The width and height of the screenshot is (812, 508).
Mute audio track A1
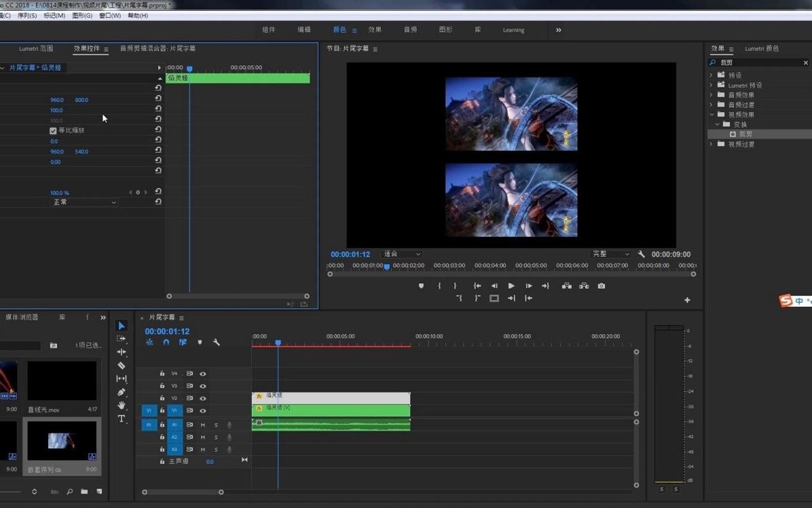202,425
